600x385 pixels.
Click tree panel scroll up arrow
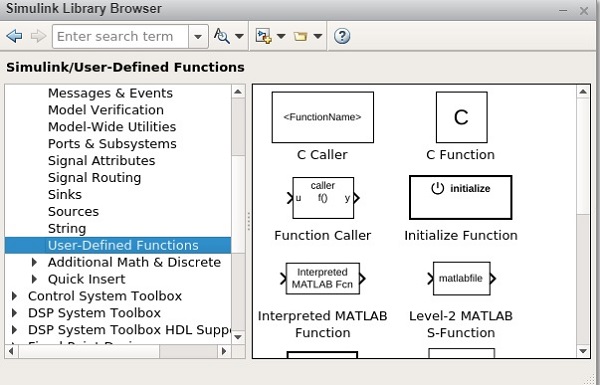pos(238,91)
